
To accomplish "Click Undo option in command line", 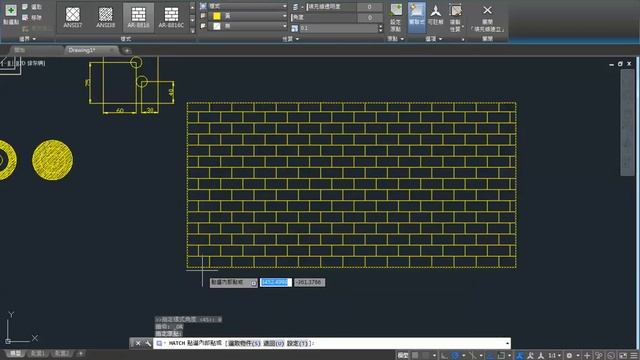I will [273, 343].
